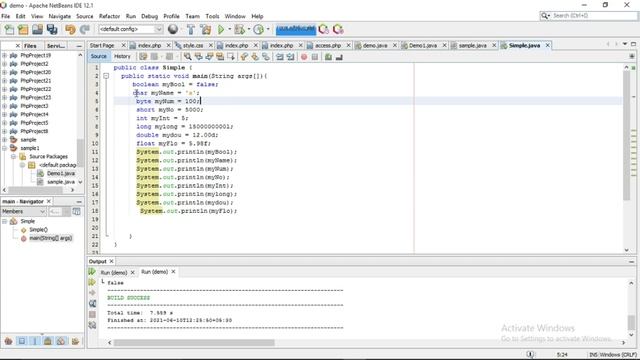Image resolution: width=640 pixels, height=360 pixels.
Task: Open the Members dropdown in the Navigator
Action: pos(23,211)
